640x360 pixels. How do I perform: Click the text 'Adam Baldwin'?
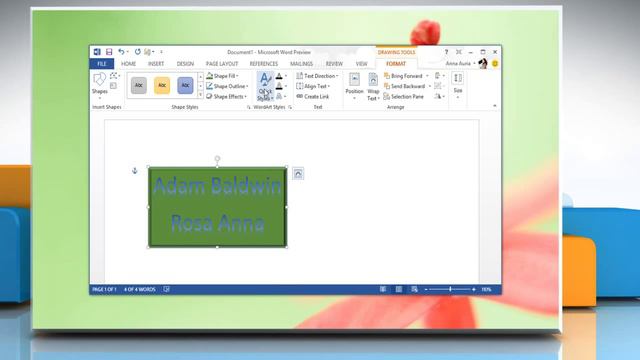[x=217, y=186]
